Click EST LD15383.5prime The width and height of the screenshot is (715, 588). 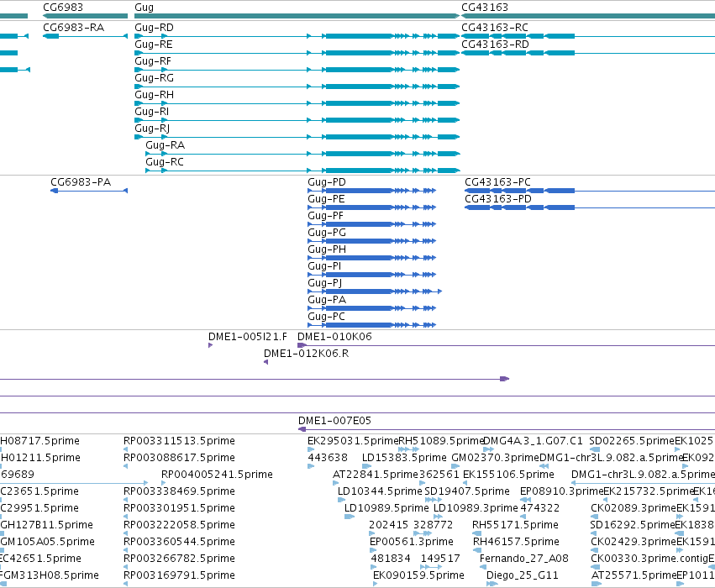click(404, 458)
